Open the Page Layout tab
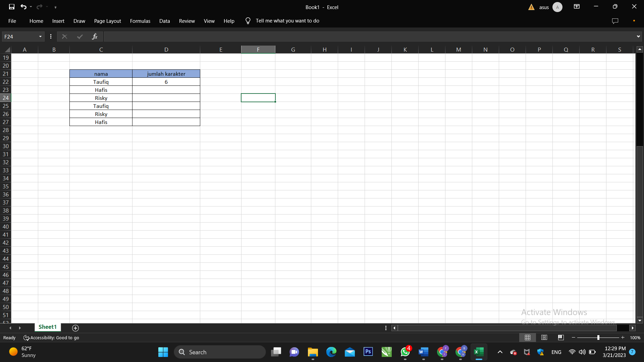Screen dimensions: 644x362 click(107, 21)
